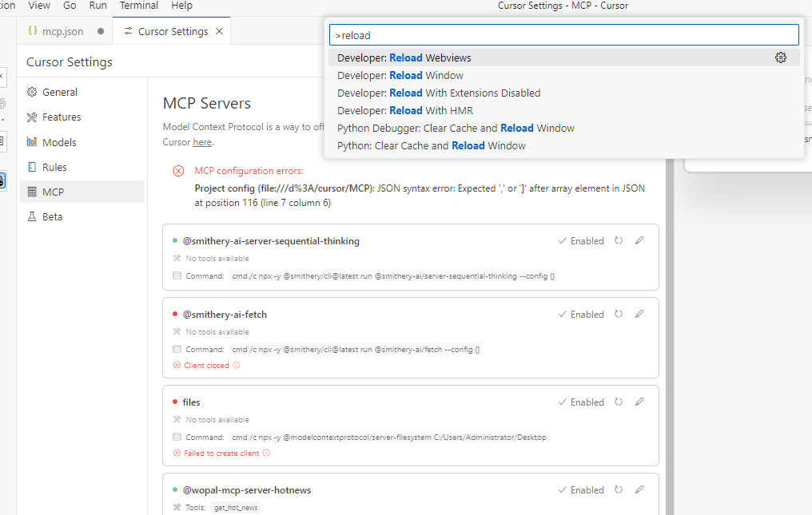The width and height of the screenshot is (812, 515).
Task: Edit the wopal hotnews server entry
Action: coord(639,489)
